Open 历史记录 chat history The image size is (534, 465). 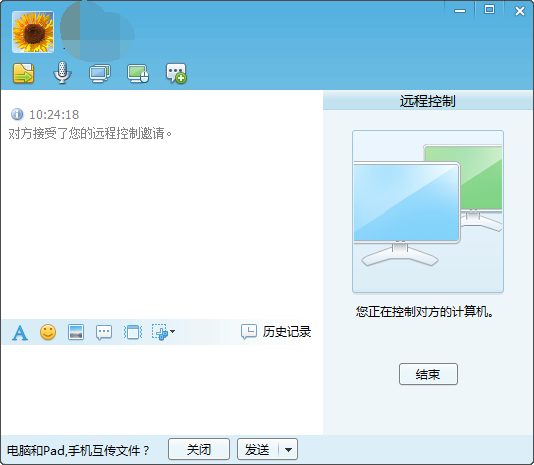coord(276,332)
